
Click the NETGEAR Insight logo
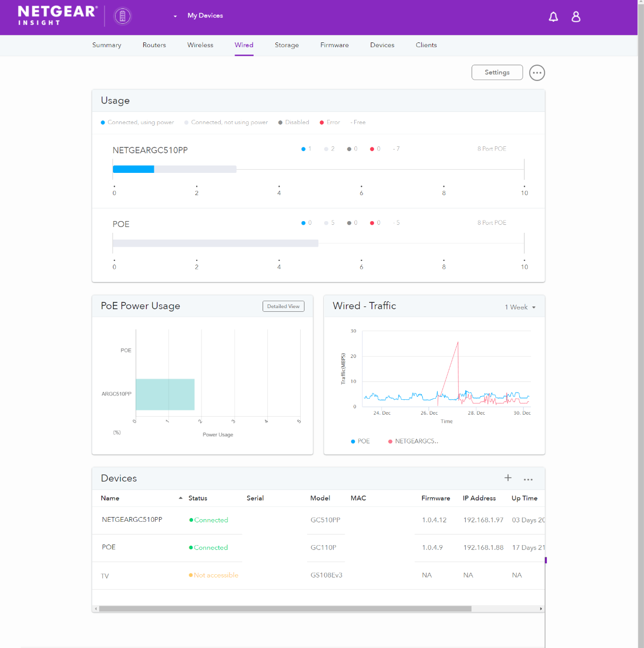tap(57, 15)
